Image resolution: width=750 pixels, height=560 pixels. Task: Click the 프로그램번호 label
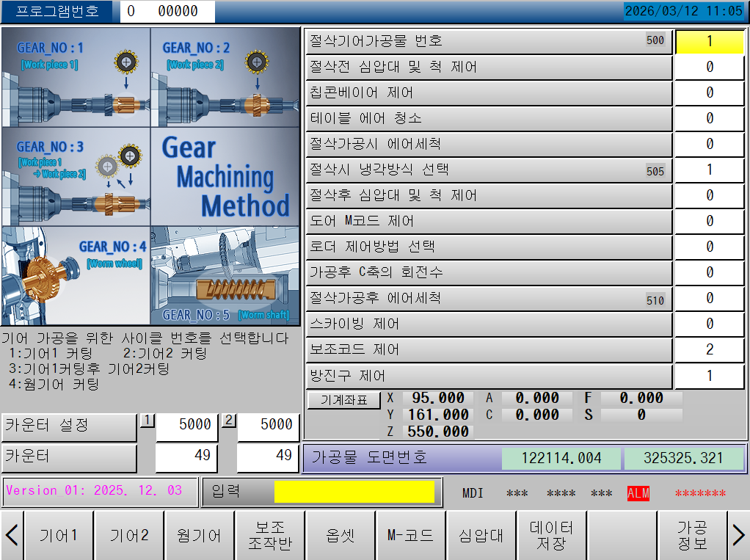pos(57,11)
